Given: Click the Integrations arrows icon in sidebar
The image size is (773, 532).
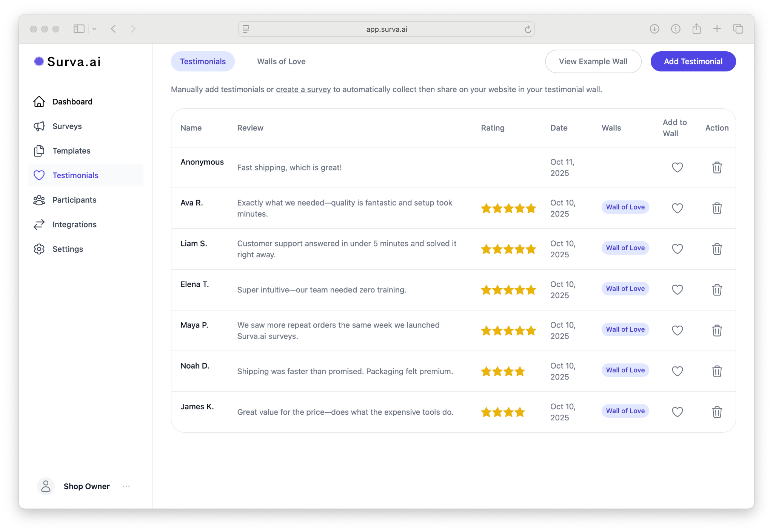Looking at the screenshot, I should (39, 224).
